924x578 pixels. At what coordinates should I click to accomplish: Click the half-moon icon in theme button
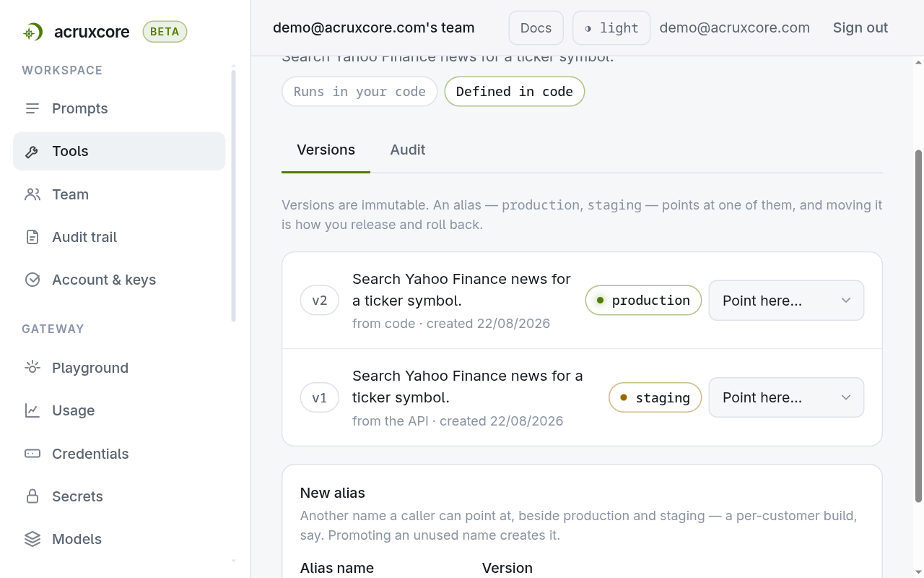click(588, 28)
